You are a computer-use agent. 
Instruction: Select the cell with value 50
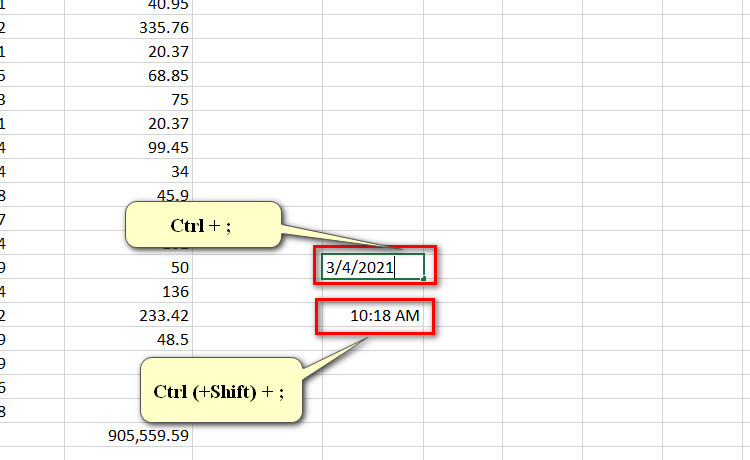[128, 267]
